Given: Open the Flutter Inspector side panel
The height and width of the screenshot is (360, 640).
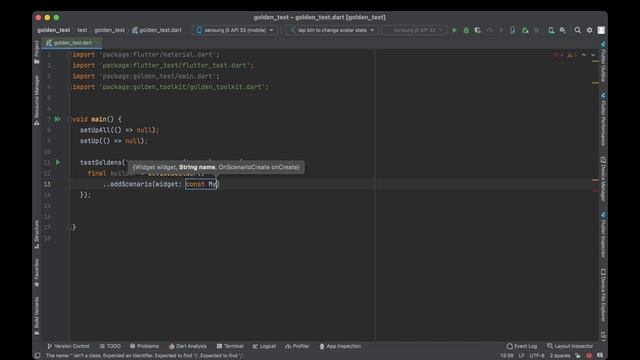Looking at the screenshot, I should (603, 234).
